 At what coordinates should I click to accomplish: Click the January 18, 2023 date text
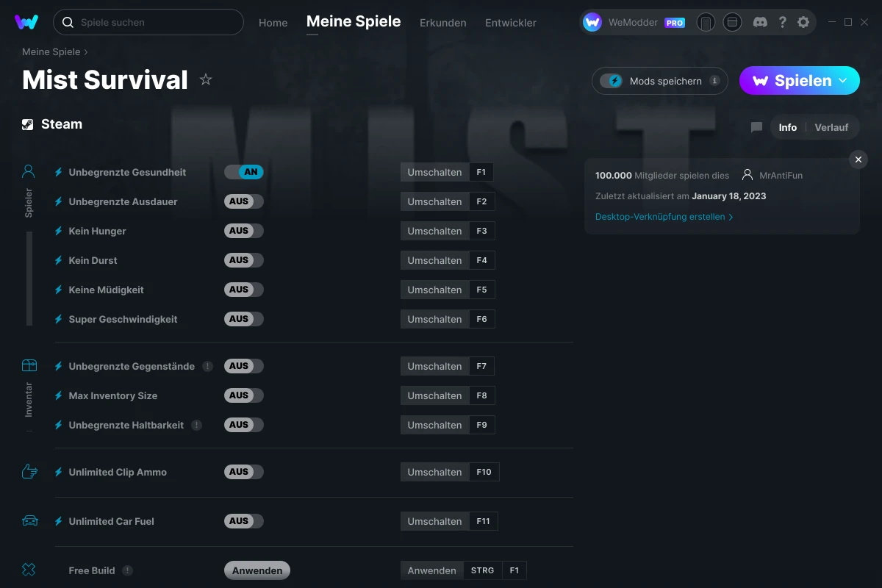[729, 196]
